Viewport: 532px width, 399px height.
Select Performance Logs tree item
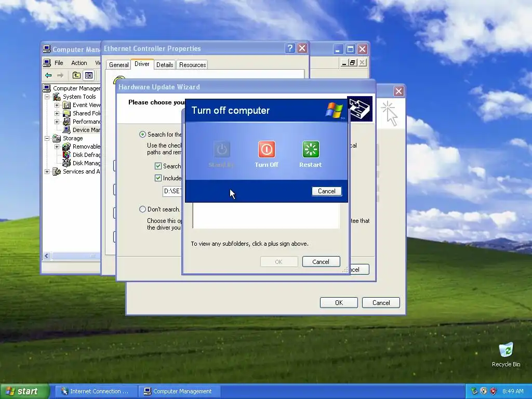tap(86, 122)
